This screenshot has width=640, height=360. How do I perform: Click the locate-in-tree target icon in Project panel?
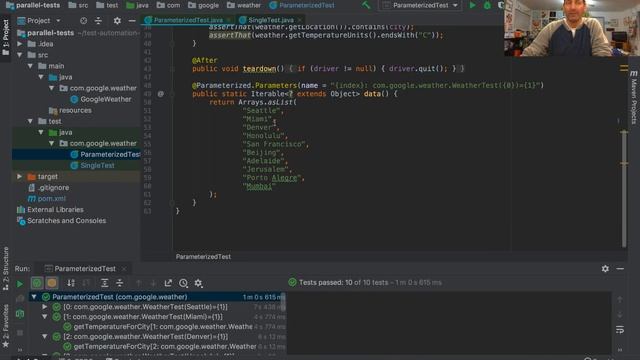pyautogui.click(x=83, y=20)
